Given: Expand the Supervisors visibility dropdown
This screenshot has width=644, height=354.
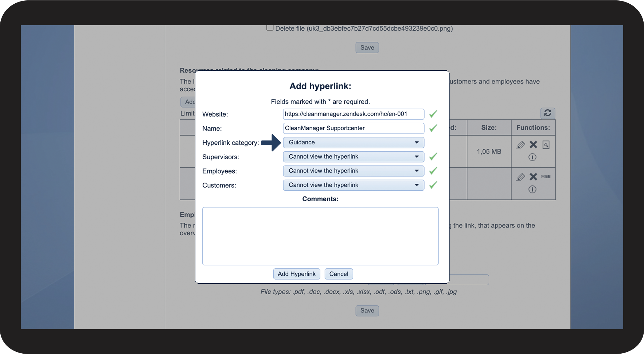Looking at the screenshot, I should coord(353,157).
